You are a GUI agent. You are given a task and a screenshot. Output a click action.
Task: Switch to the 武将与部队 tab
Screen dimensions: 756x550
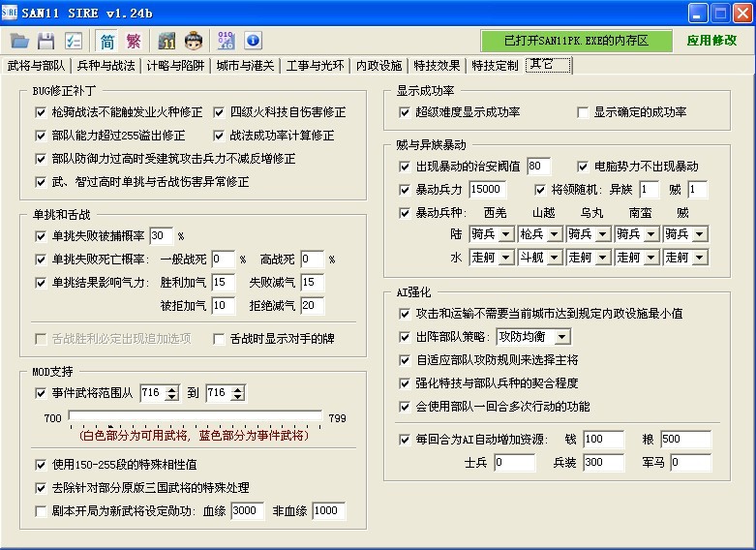pyautogui.click(x=36, y=66)
